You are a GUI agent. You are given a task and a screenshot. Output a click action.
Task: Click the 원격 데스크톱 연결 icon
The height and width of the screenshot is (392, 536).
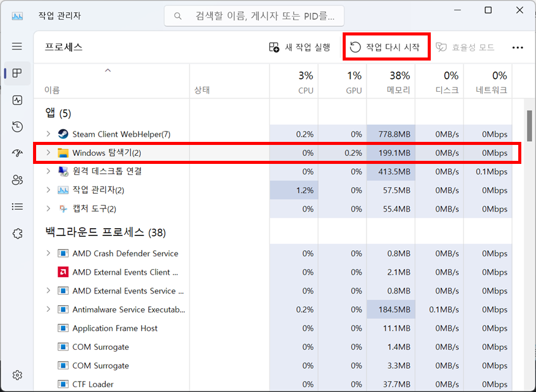pyautogui.click(x=63, y=171)
